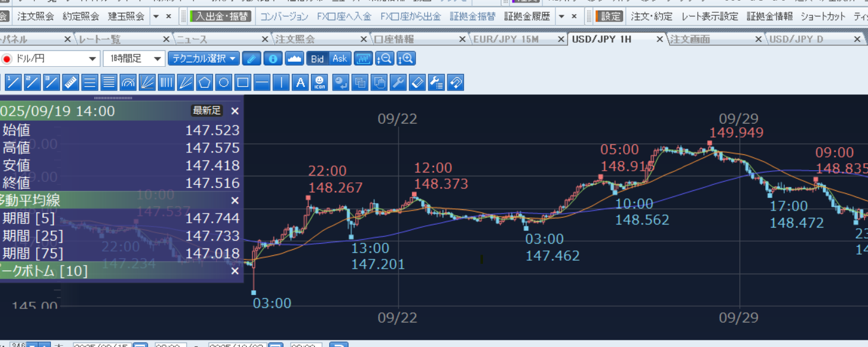Select the horizontal line drawing tool
Image resolution: width=868 pixels, height=347 pixels.
262,83
